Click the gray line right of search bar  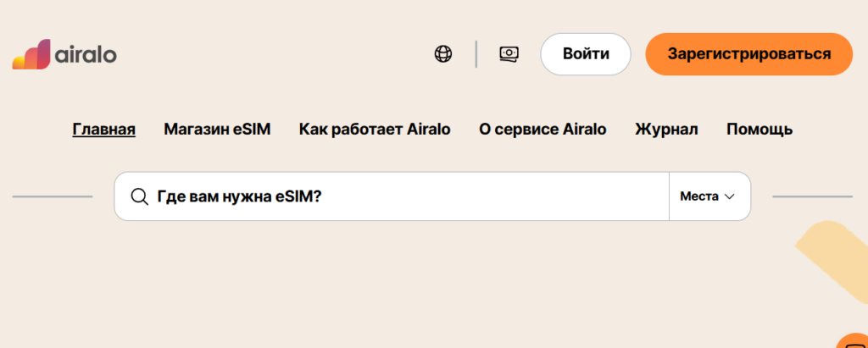pyautogui.click(x=813, y=196)
